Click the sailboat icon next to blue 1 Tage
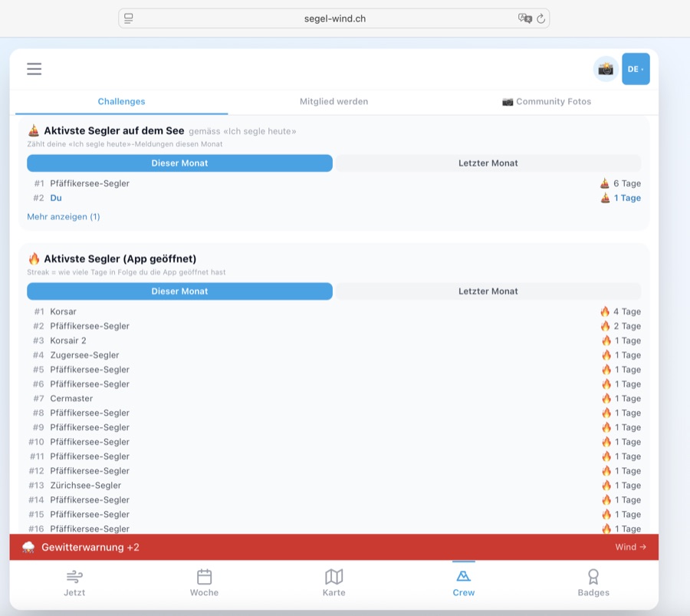 [606, 198]
